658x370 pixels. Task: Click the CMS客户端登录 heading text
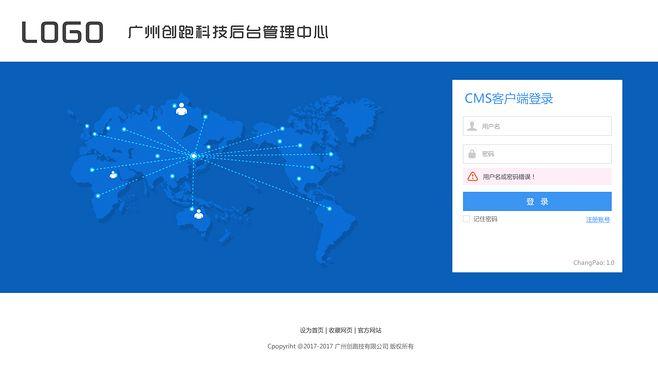click(509, 99)
